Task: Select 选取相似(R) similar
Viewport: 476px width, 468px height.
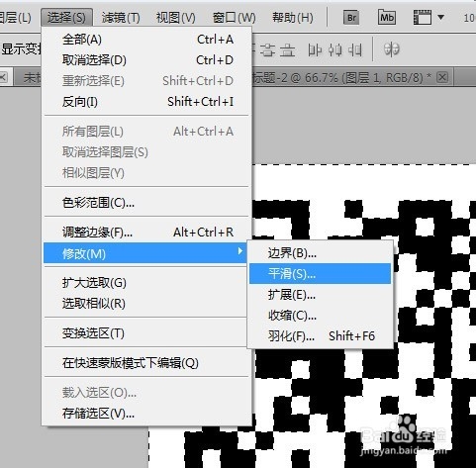Action: click(x=145, y=304)
